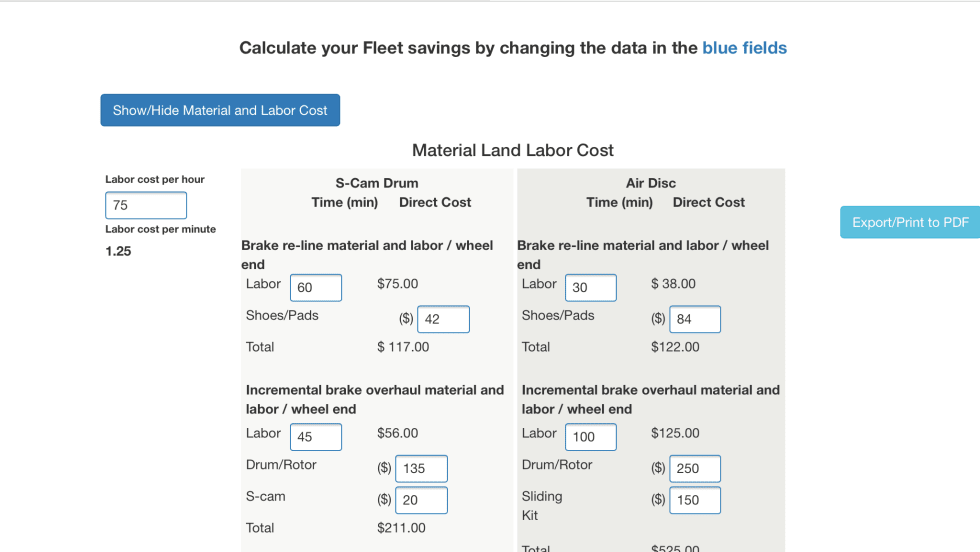Focus the Air Disc overhaul Labor field showing 100
This screenshot has height=552, width=980.
(x=591, y=437)
